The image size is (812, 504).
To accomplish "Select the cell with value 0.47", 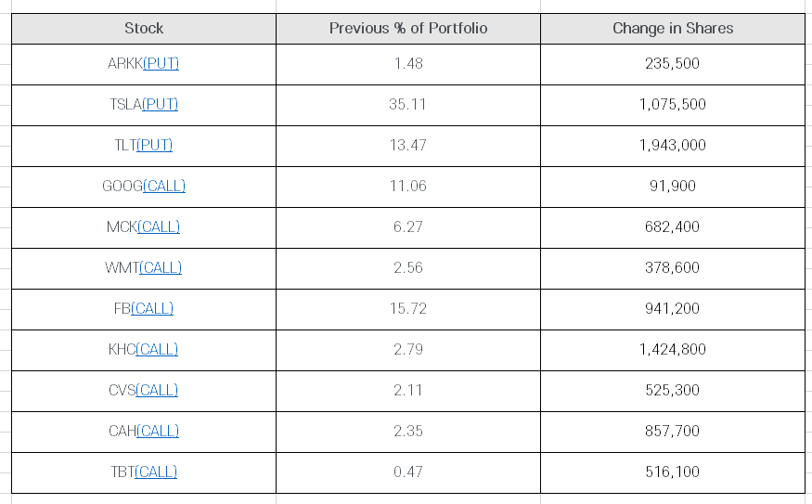I will click(408, 473).
